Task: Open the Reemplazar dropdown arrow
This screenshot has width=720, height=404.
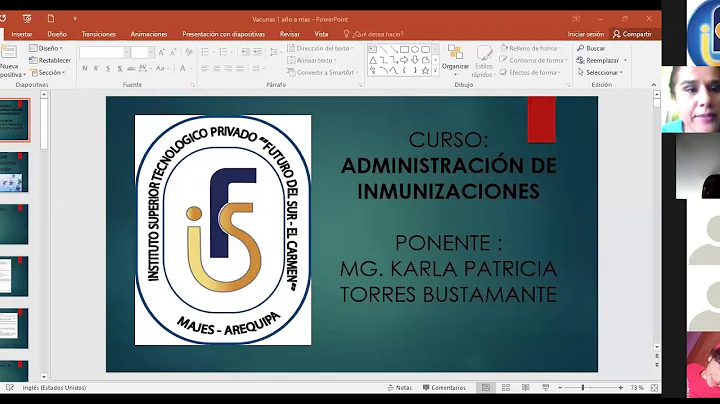Action: pyautogui.click(x=625, y=61)
